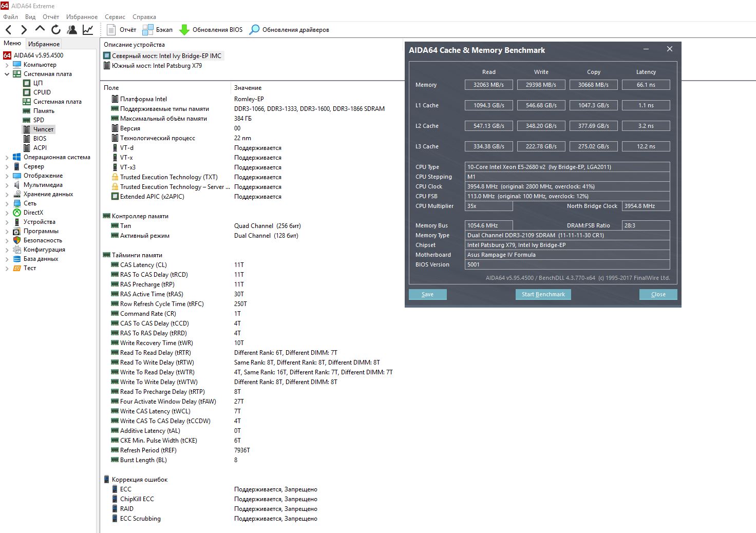This screenshot has width=756, height=533.
Task: Click the База данных database icon
Action: pyautogui.click(x=17, y=259)
